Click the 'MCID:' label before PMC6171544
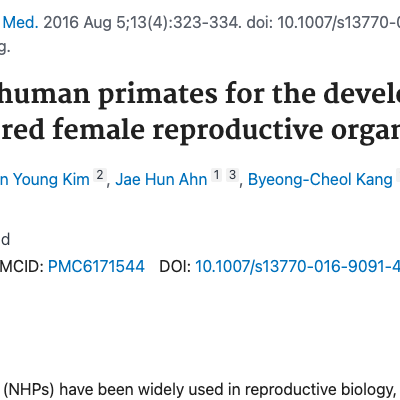Screen dimensions: 400x400 (22, 267)
